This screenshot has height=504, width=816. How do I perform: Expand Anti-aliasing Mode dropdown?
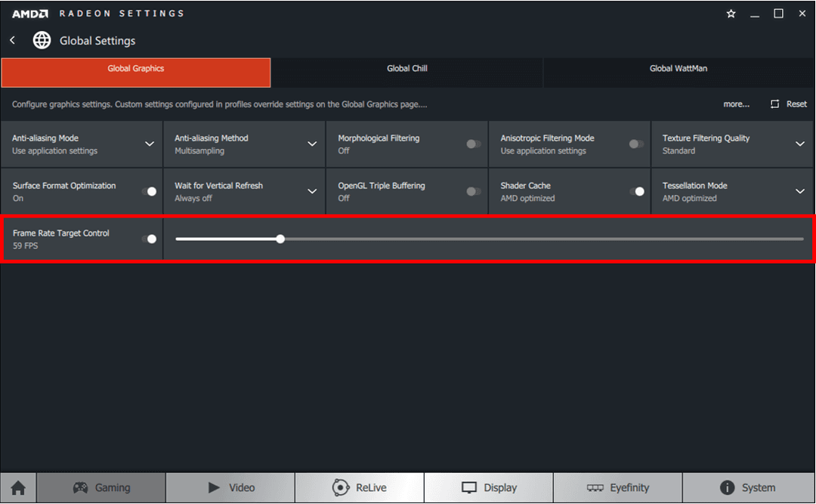150,144
